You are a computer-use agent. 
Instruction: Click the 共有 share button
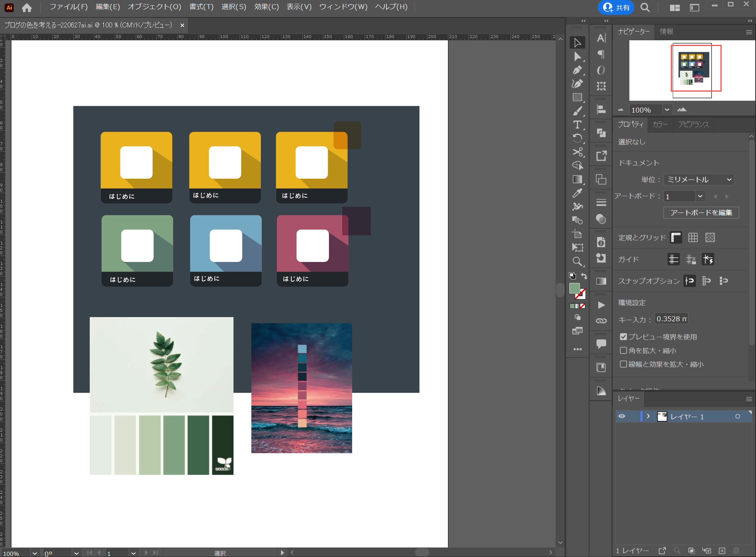(x=616, y=7)
